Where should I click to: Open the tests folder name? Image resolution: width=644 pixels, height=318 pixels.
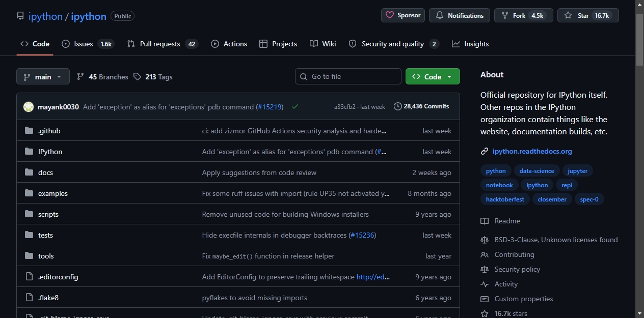coord(45,235)
